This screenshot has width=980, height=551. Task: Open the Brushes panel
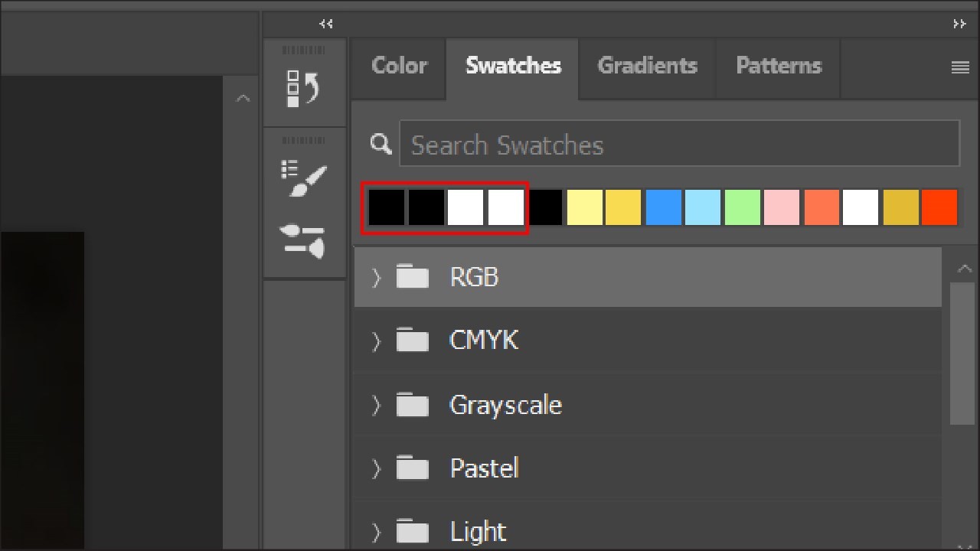pyautogui.click(x=305, y=178)
